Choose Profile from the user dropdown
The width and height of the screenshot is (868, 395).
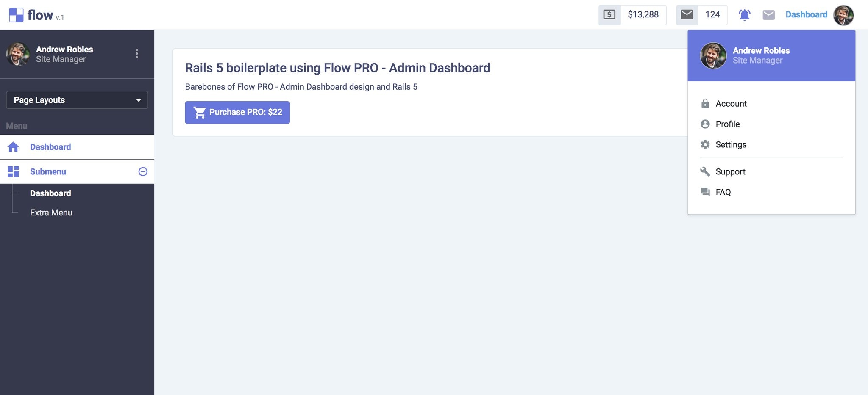tap(728, 124)
